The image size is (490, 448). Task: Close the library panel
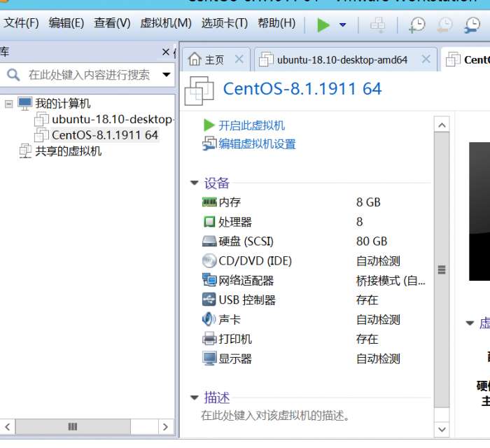(x=166, y=52)
